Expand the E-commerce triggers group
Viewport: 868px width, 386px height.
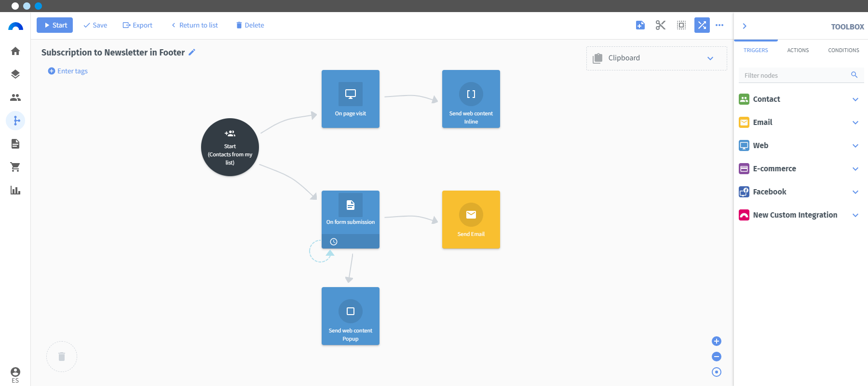pyautogui.click(x=801, y=169)
